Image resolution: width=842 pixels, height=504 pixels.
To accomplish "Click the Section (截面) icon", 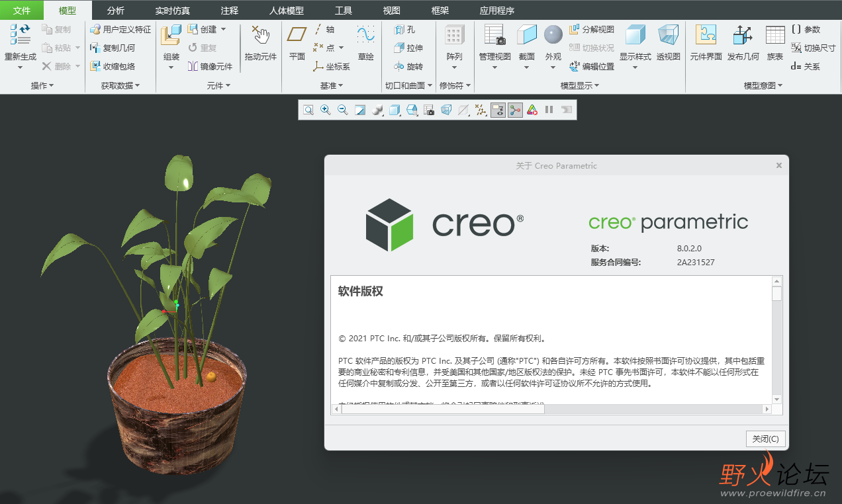I will coord(527,34).
